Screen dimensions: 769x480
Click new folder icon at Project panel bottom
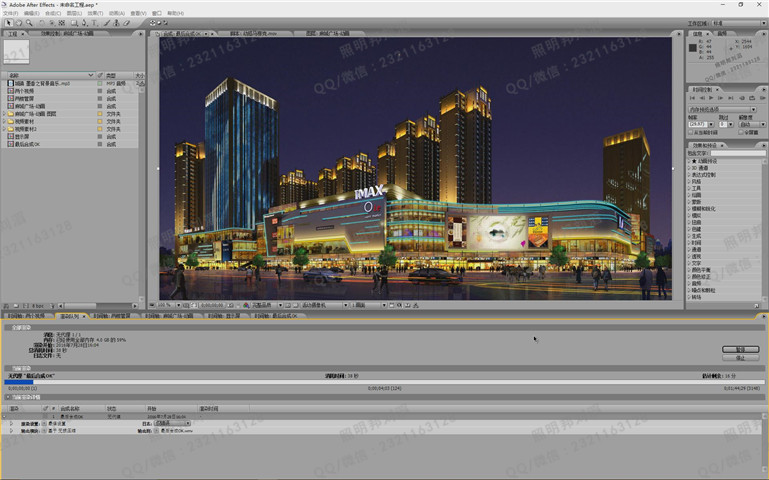16,305
